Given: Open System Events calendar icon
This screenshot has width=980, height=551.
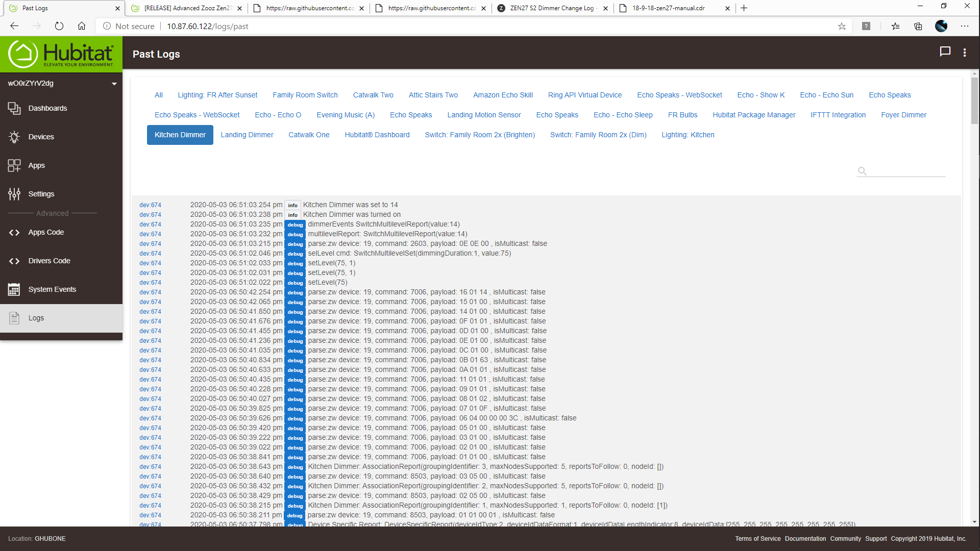Looking at the screenshot, I should (14, 289).
